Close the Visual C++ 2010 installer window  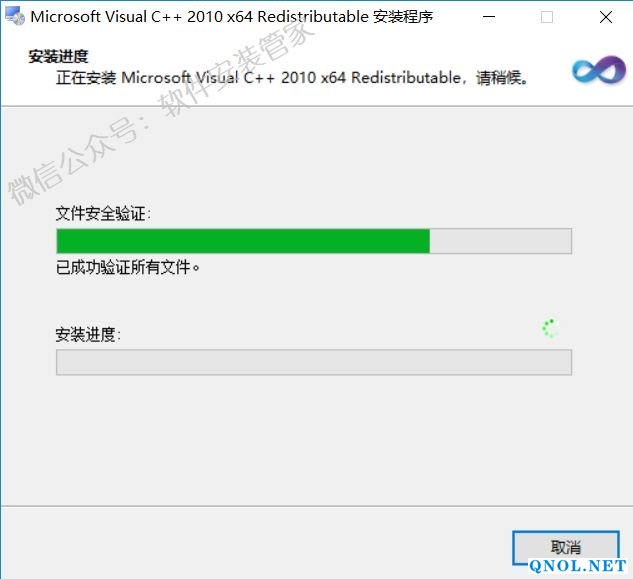(606, 17)
